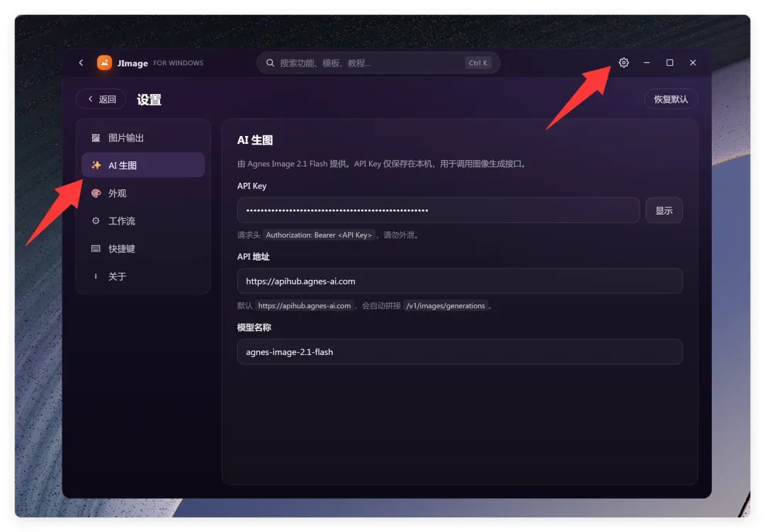This screenshot has width=765, height=532.
Task: Click the 返回 back button
Action: pyautogui.click(x=101, y=99)
